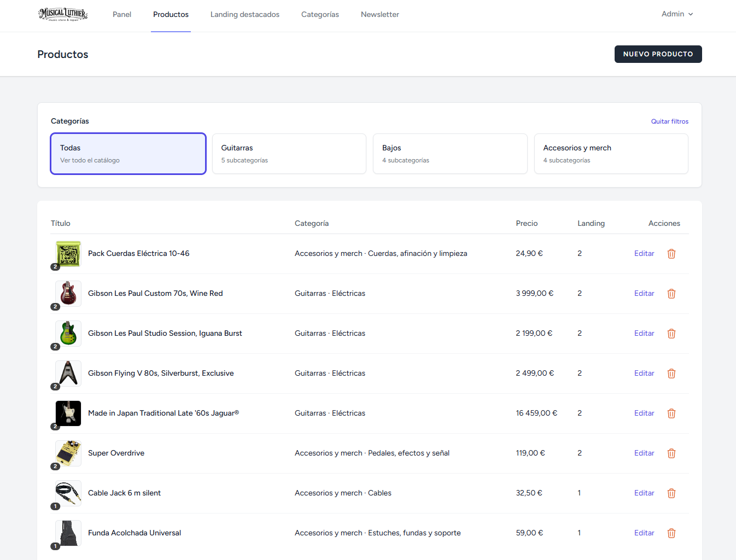Click the Jaguar guitar thumbnail
Viewport: 736px width, 560px height.
(x=68, y=413)
